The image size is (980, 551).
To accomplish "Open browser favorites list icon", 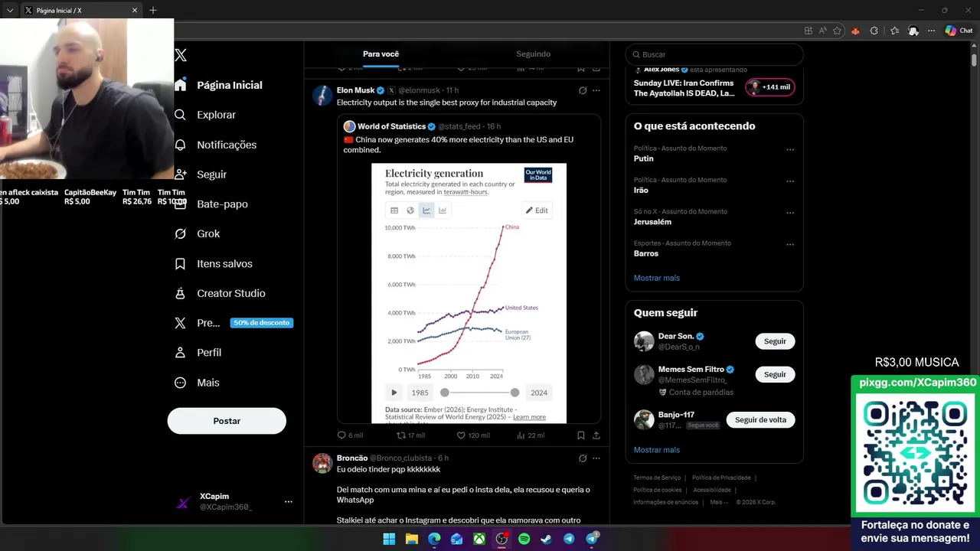I will 894,31.
